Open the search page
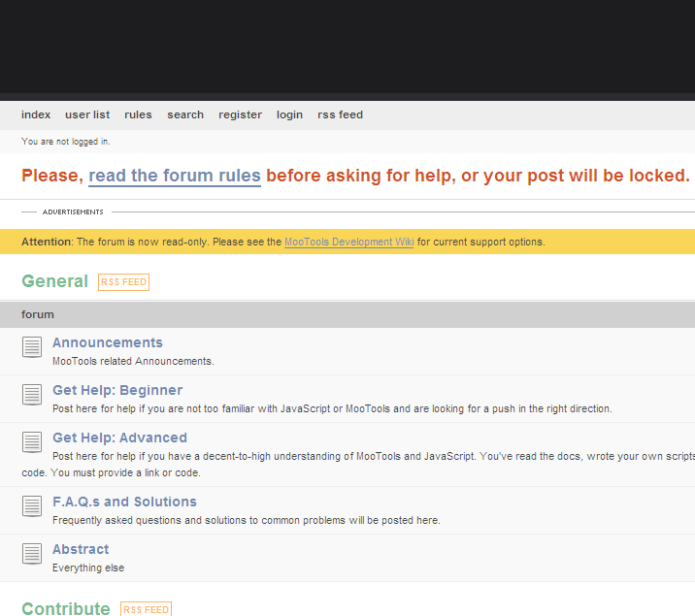 tap(185, 114)
